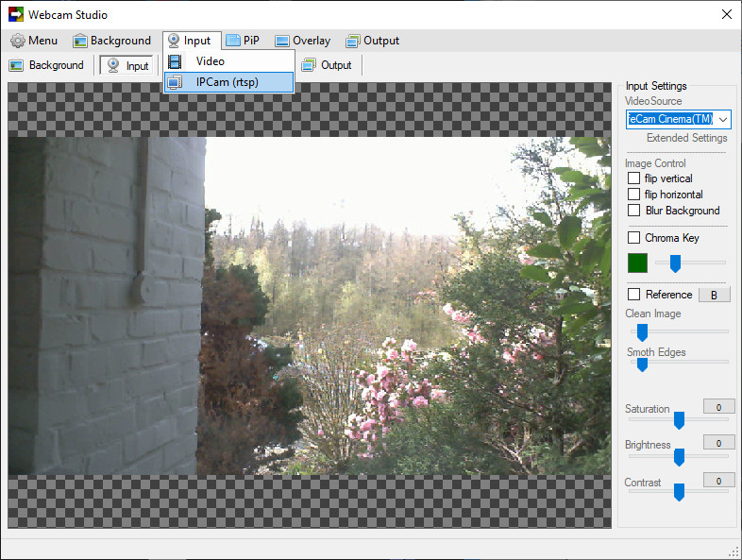This screenshot has height=560, width=742.
Task: Select the Output toolbar button
Action: click(327, 65)
